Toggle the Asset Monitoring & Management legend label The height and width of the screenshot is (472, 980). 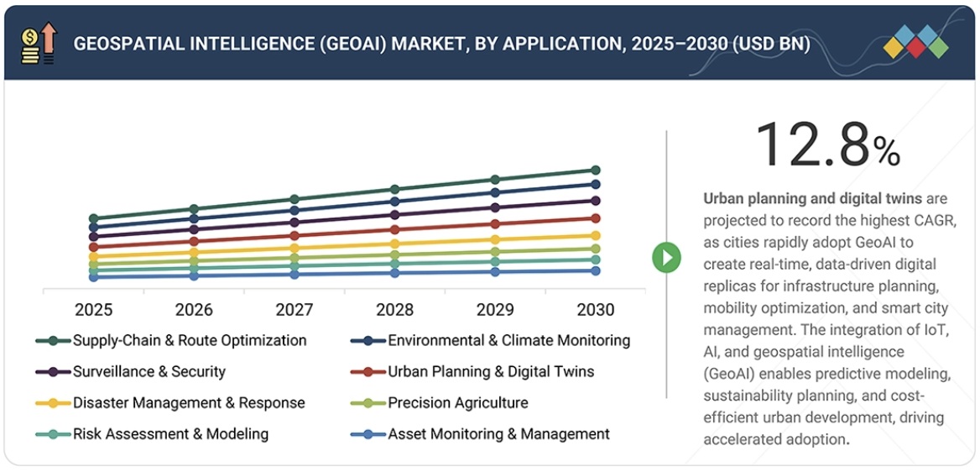pos(498,434)
